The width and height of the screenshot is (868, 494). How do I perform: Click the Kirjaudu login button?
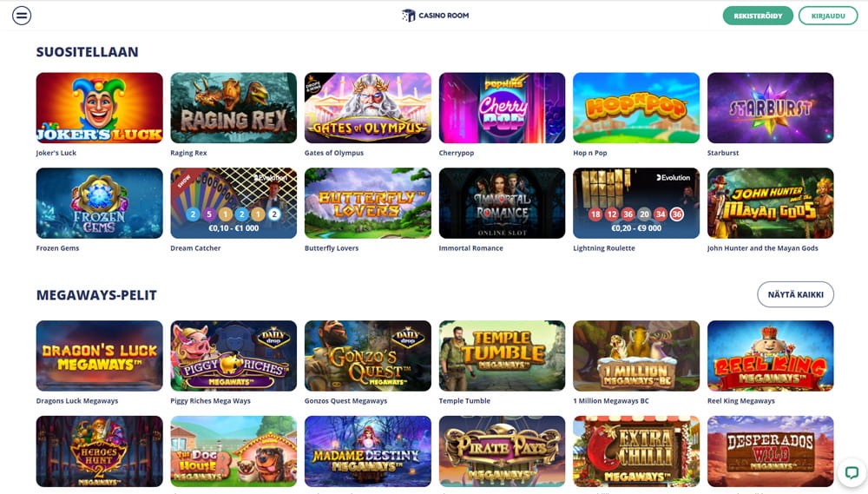point(828,16)
